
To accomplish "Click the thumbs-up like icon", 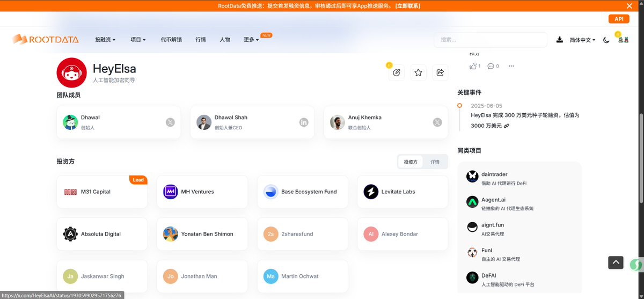I will pos(473,66).
